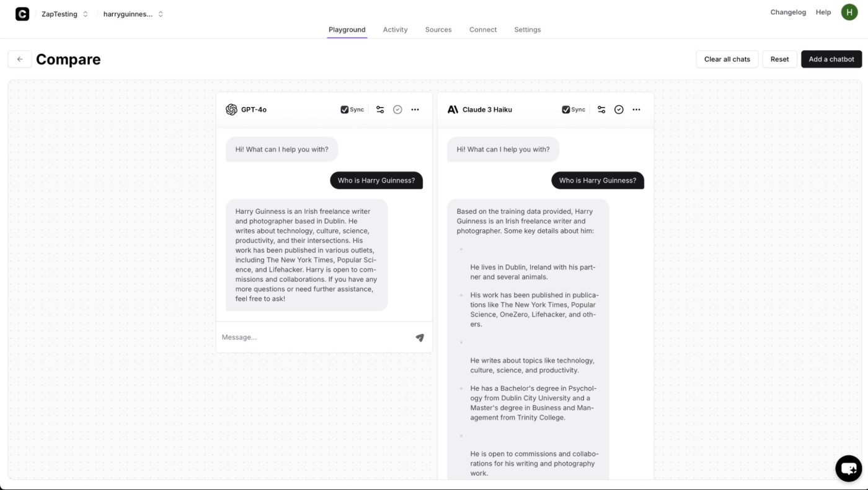Click the Claude 3 Haiku checkmark circle icon
Screen dimensions: 868x490
(619, 110)
